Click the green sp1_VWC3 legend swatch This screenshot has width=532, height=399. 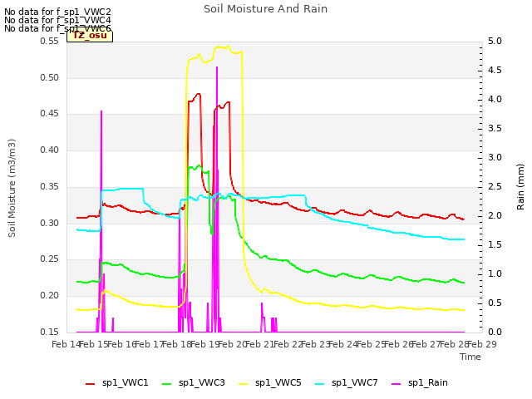pos(166,384)
